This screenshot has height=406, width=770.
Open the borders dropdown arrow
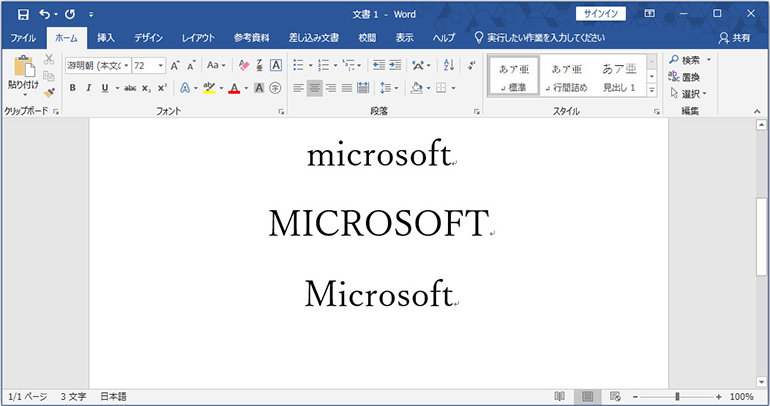[x=453, y=88]
